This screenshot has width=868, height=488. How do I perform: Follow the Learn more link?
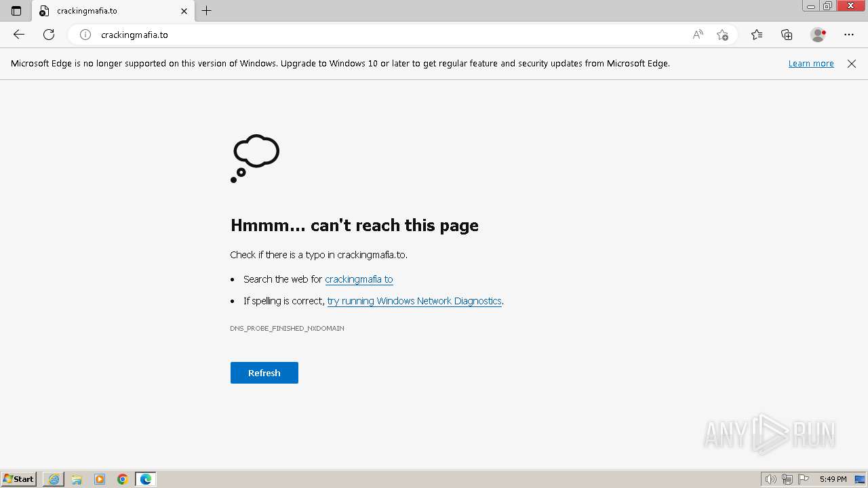[x=811, y=64]
